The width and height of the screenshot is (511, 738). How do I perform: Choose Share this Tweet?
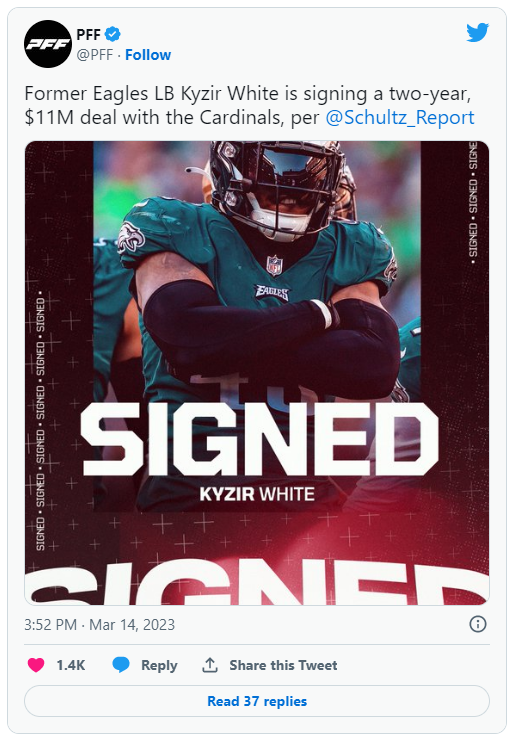(283, 665)
